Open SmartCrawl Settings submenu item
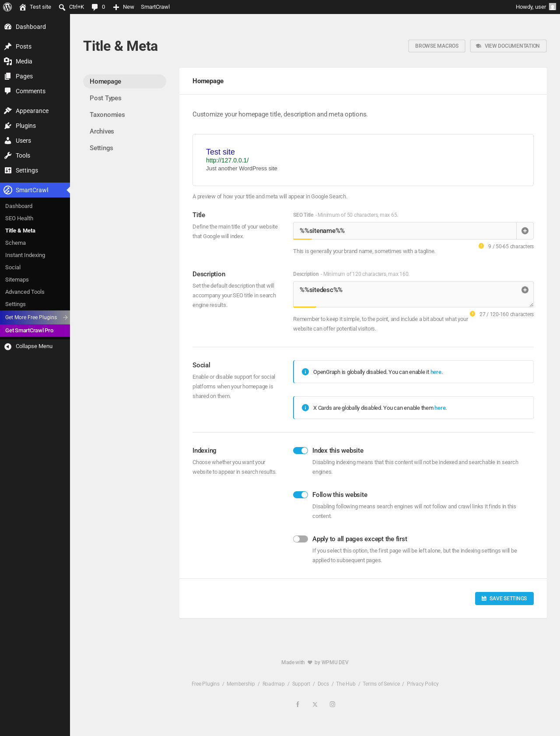Screen dimensions: 560x736 (35, 304)
